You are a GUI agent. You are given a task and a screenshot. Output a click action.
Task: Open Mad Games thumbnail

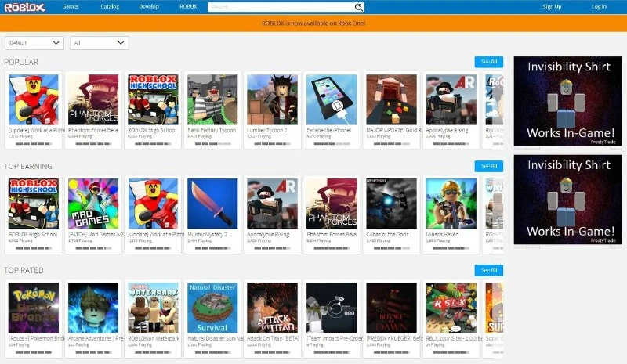point(93,204)
